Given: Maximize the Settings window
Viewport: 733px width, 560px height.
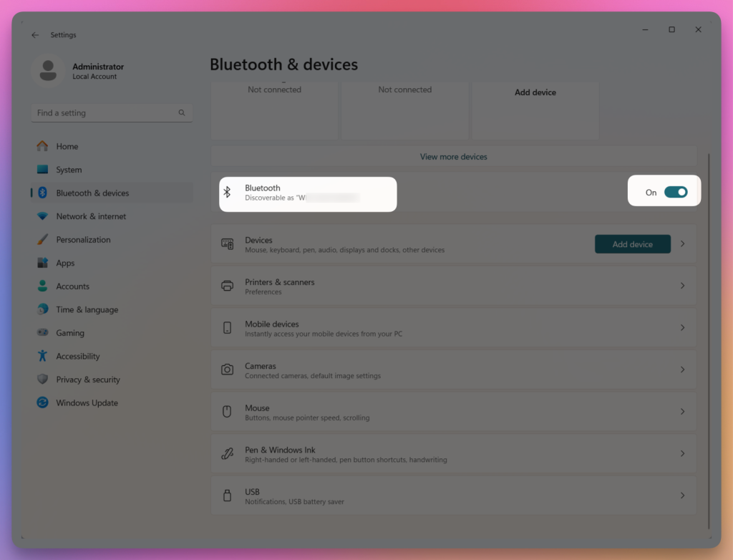Looking at the screenshot, I should (x=671, y=29).
